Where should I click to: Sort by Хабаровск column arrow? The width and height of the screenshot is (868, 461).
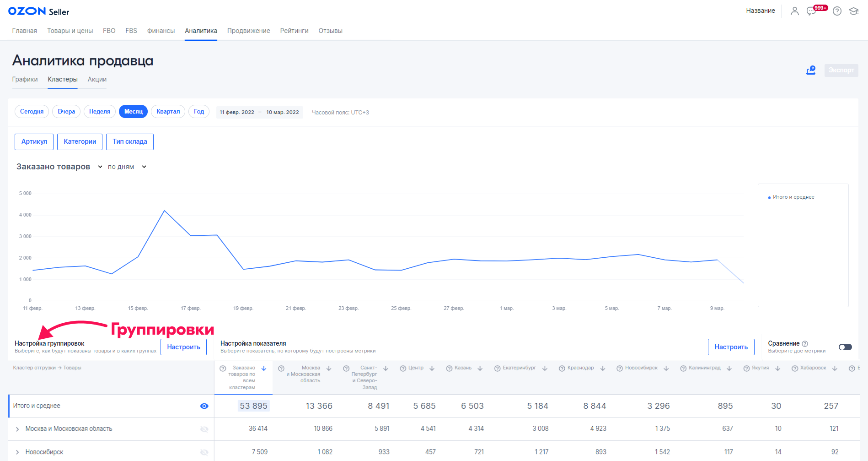[835, 369]
